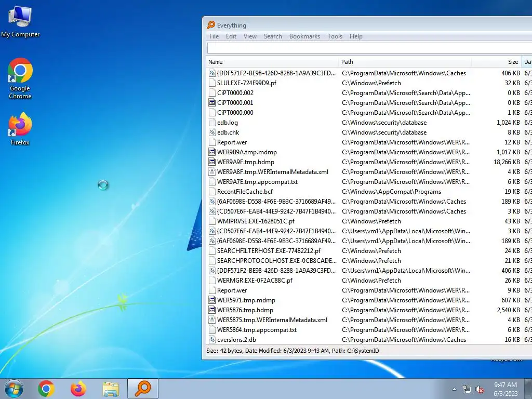Image resolution: width=532 pixels, height=399 pixels.
Task: Click the Everything app title bar icon
Action: 211,25
